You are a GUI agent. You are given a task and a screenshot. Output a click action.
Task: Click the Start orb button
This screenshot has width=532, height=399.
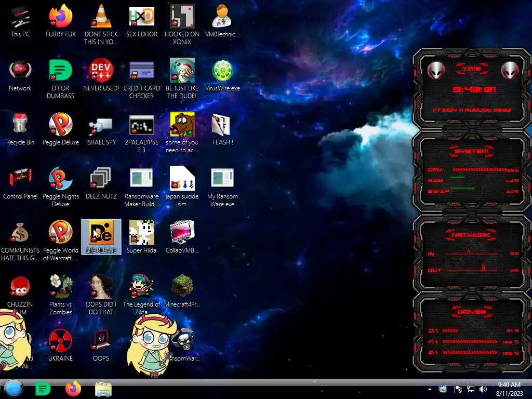click(x=14, y=389)
